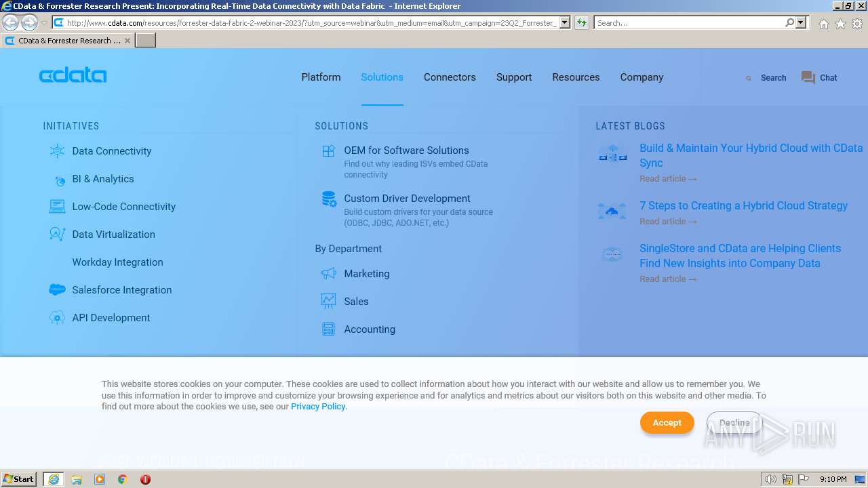Click the site Search text link
The height and width of the screenshot is (488, 868).
tap(773, 78)
